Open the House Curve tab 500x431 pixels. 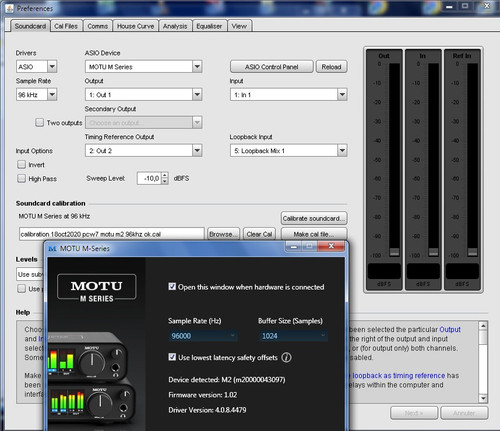point(135,26)
